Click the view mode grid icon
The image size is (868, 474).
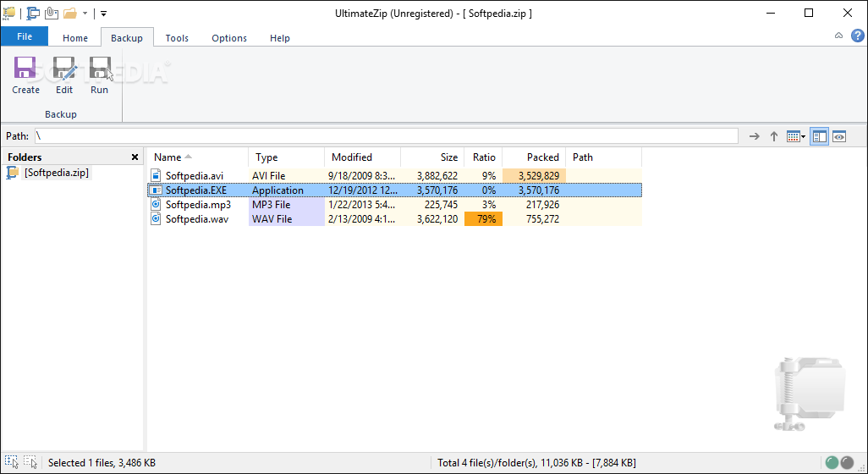tap(793, 136)
